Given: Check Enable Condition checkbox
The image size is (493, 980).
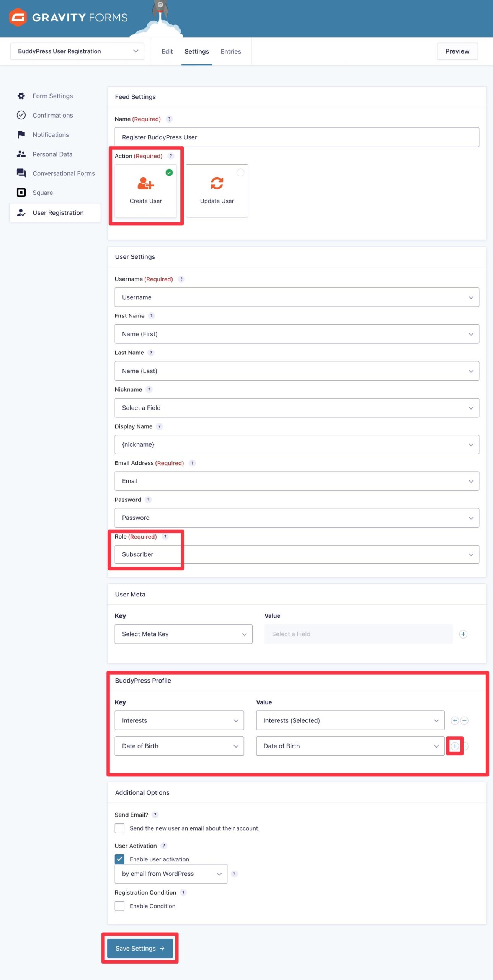Looking at the screenshot, I should click(x=120, y=906).
